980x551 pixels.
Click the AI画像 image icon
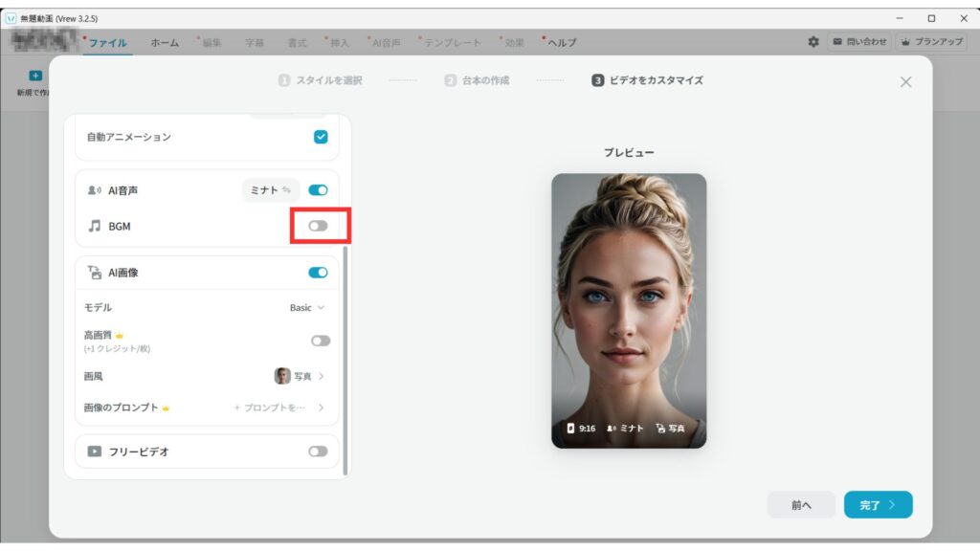tap(94, 273)
